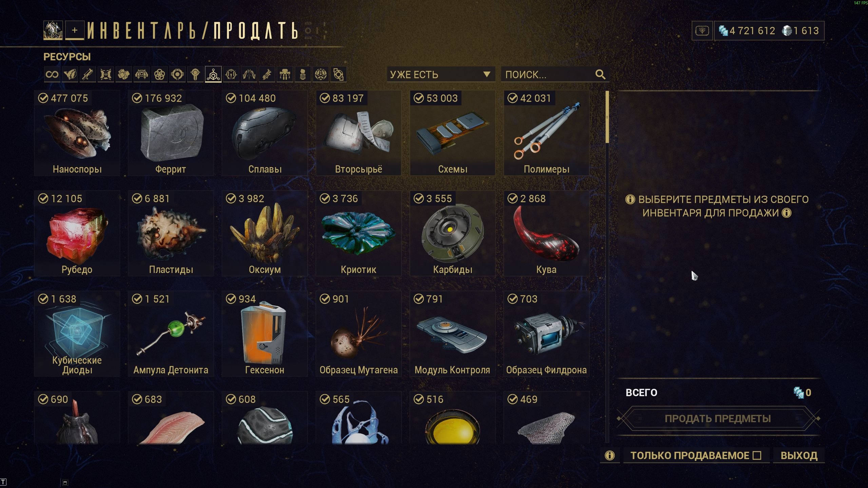Click the Выход button
Viewport: 868px width, 488px height.
pyautogui.click(x=799, y=455)
